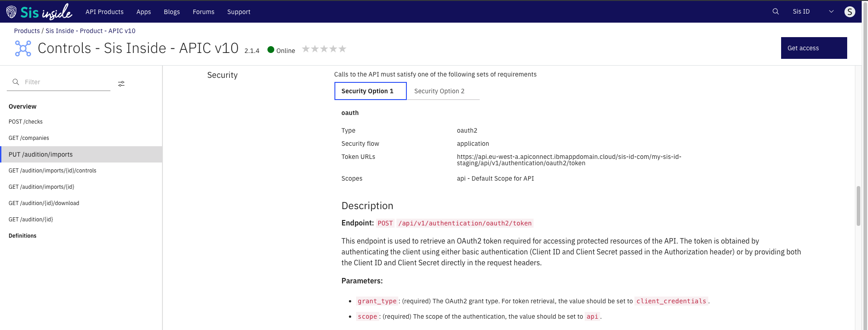The image size is (868, 330).
Task: Expand the Sis ID dropdown chevron
Action: click(x=831, y=12)
